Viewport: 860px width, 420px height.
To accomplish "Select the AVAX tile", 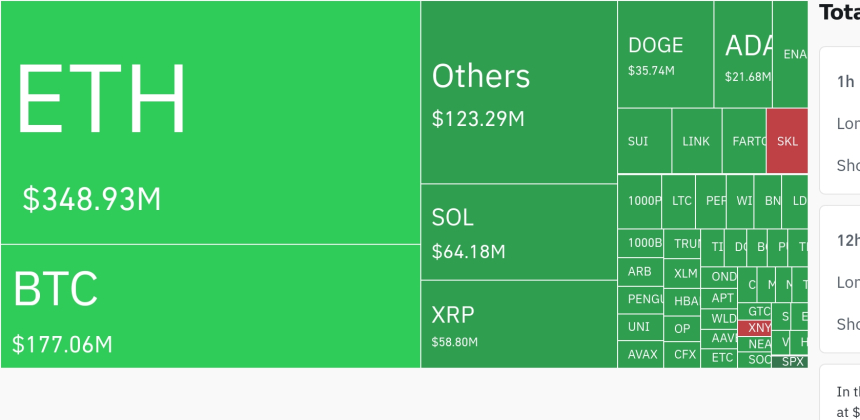I will (642, 354).
